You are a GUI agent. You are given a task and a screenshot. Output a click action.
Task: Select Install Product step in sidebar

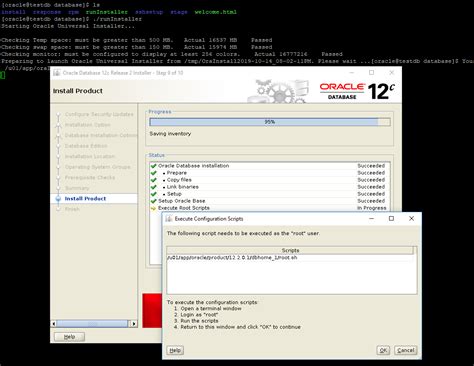point(85,198)
